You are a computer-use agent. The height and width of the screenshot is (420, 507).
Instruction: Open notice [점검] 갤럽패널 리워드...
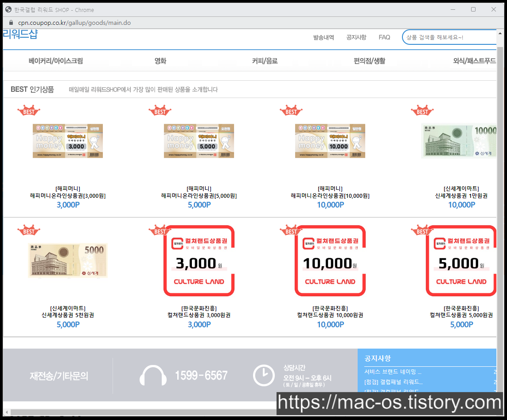click(x=393, y=382)
